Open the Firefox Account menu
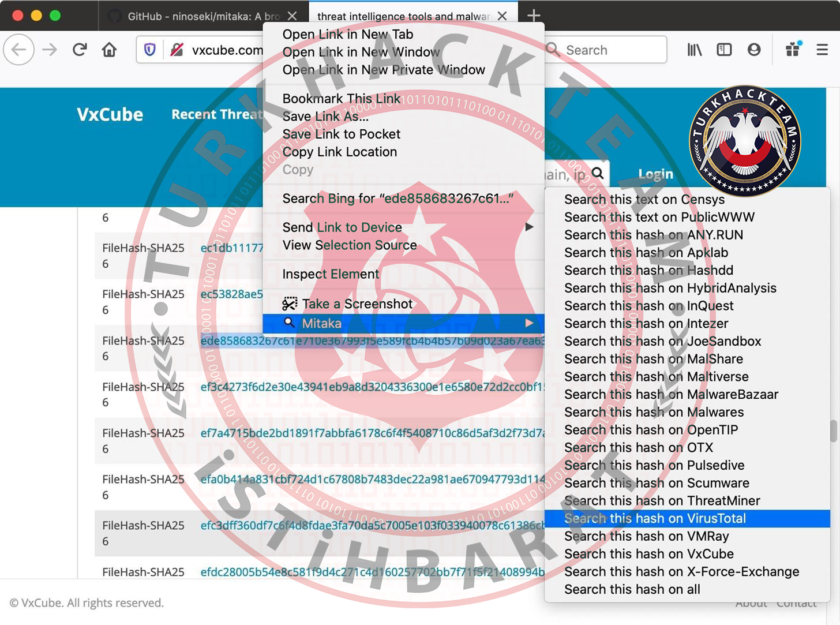The image size is (840, 625). pos(754,50)
